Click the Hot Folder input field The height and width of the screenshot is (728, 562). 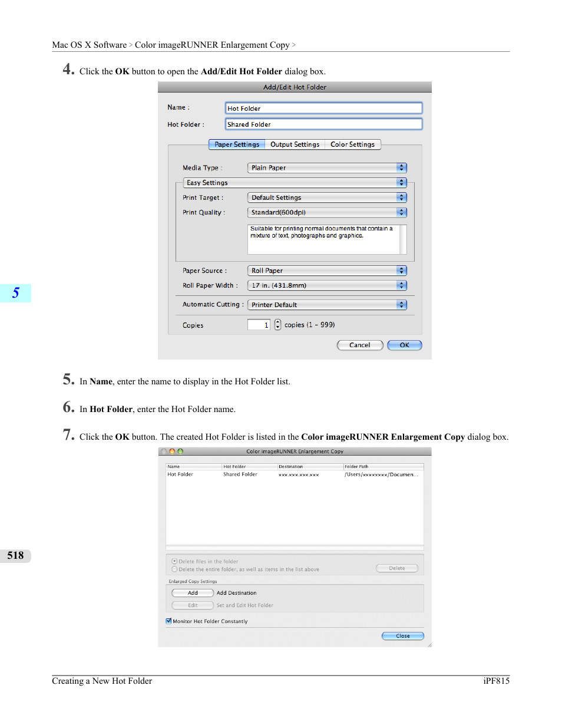(x=323, y=124)
